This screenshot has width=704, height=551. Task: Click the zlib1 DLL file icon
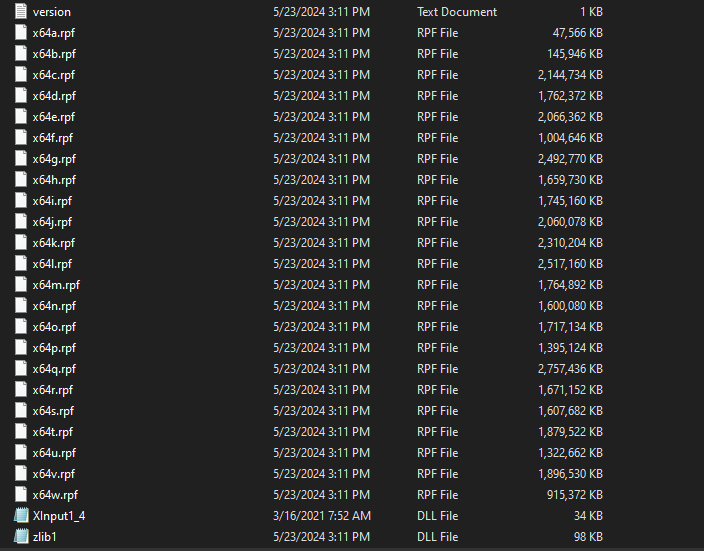click(x=22, y=537)
